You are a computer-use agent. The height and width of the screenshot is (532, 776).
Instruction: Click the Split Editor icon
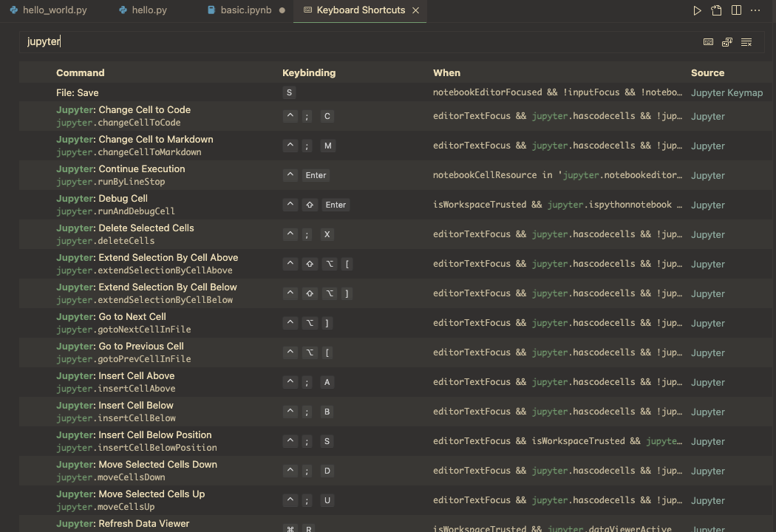(x=736, y=10)
